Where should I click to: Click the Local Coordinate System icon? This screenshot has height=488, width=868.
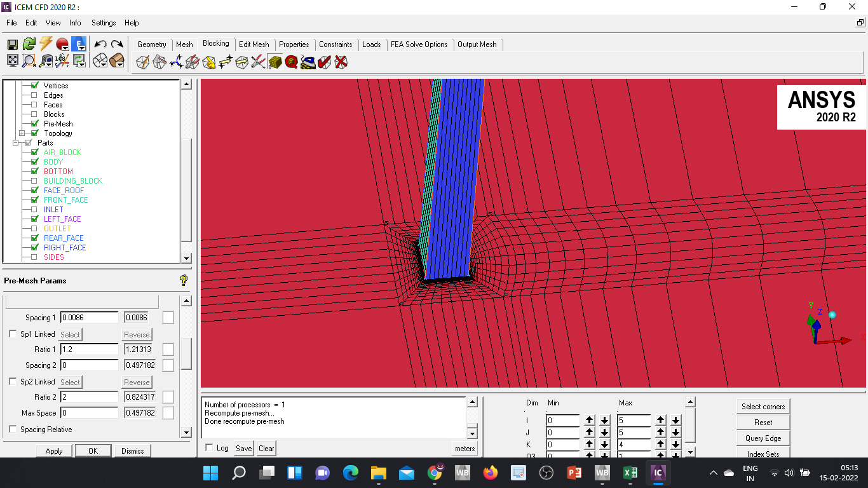click(62, 60)
